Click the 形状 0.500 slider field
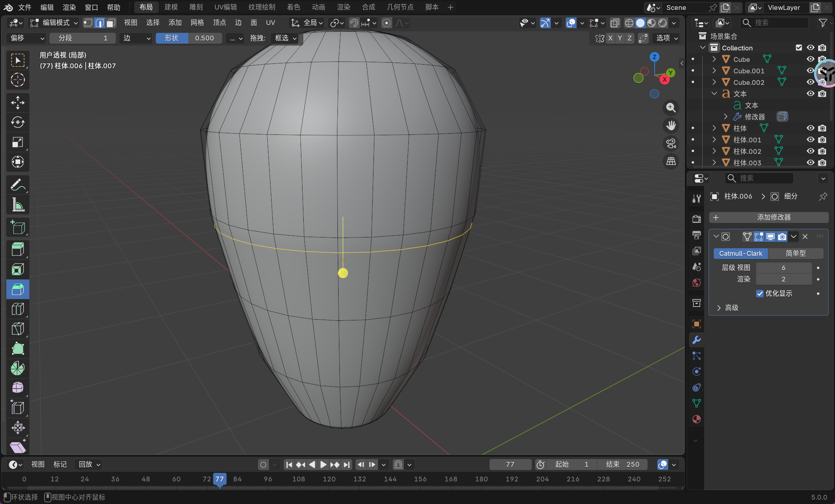Viewport: 835px width, 504px height. click(x=189, y=38)
